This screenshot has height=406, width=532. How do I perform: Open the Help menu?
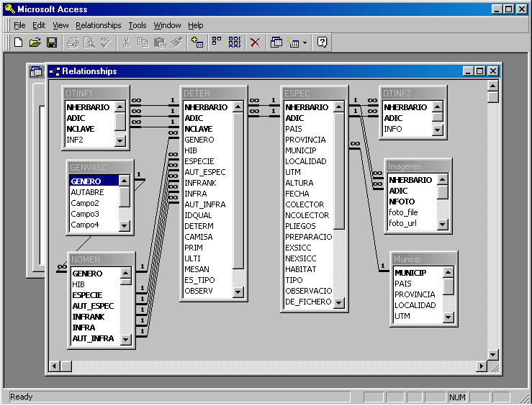pyautogui.click(x=195, y=25)
